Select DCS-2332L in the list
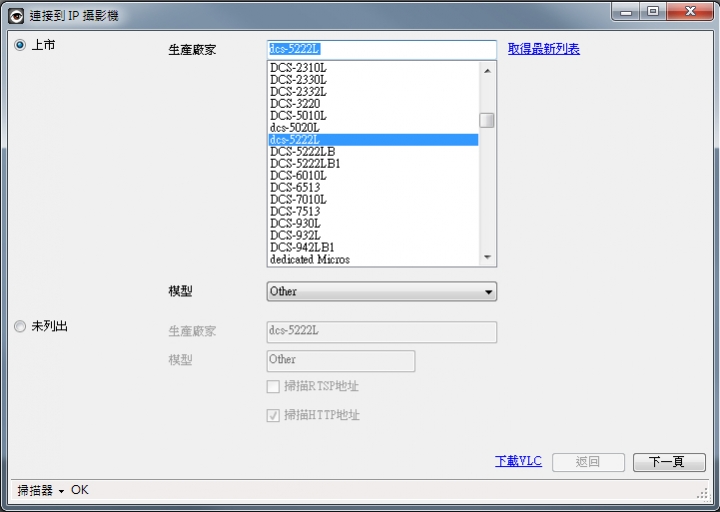Screen dimensions: 720x512 point(373,92)
